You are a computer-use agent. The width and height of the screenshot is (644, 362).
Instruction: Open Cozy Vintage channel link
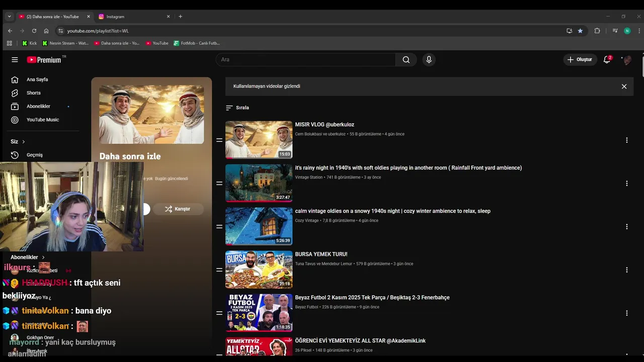pyautogui.click(x=307, y=221)
